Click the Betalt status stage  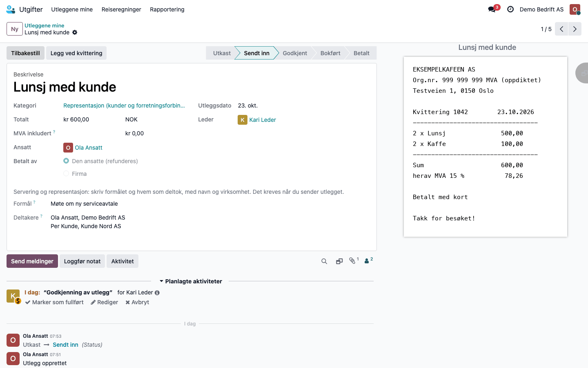361,53
